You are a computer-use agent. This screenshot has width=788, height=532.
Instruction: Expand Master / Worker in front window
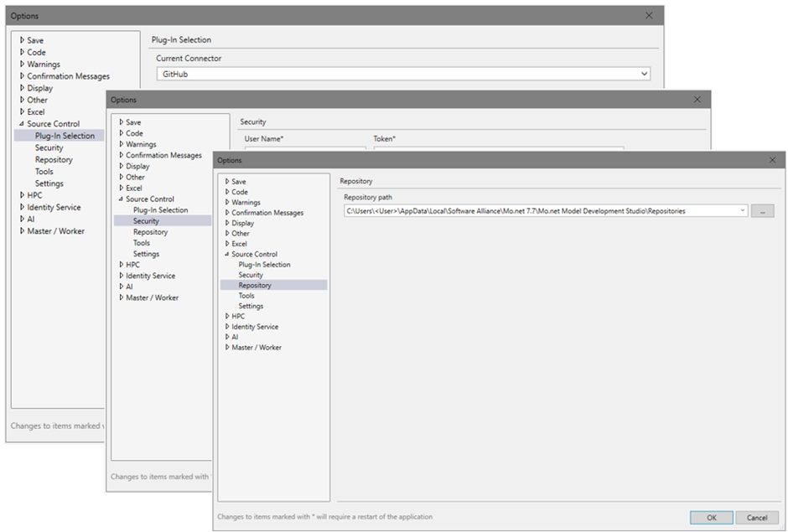pos(227,347)
